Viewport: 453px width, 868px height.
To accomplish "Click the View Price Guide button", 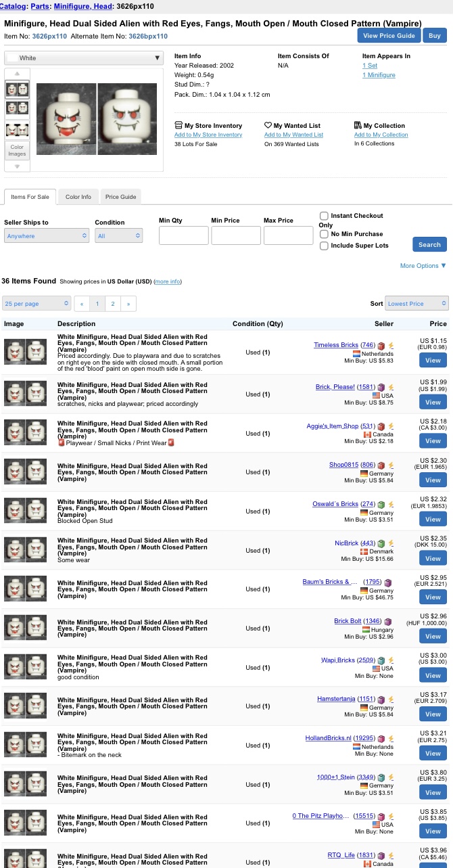I will pos(389,36).
